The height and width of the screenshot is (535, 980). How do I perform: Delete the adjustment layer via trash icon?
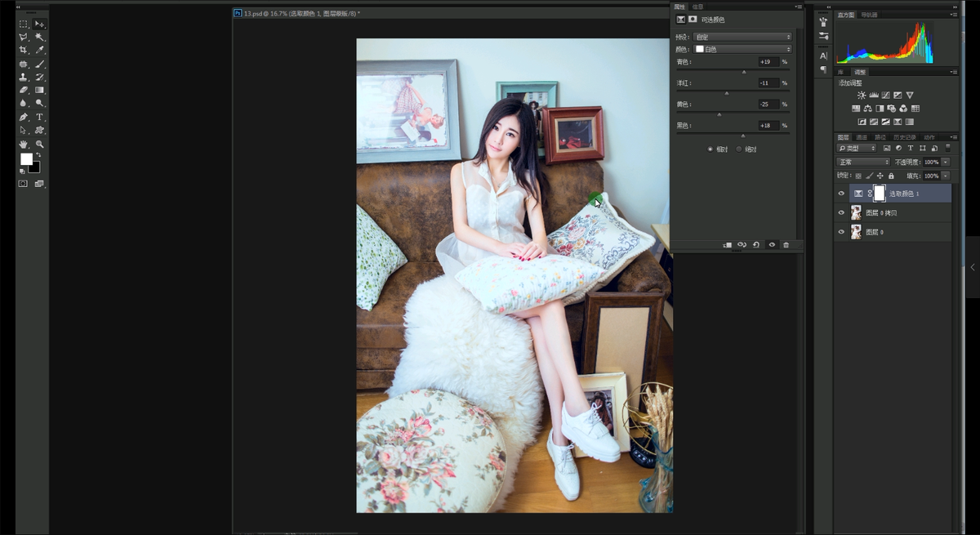tap(786, 245)
